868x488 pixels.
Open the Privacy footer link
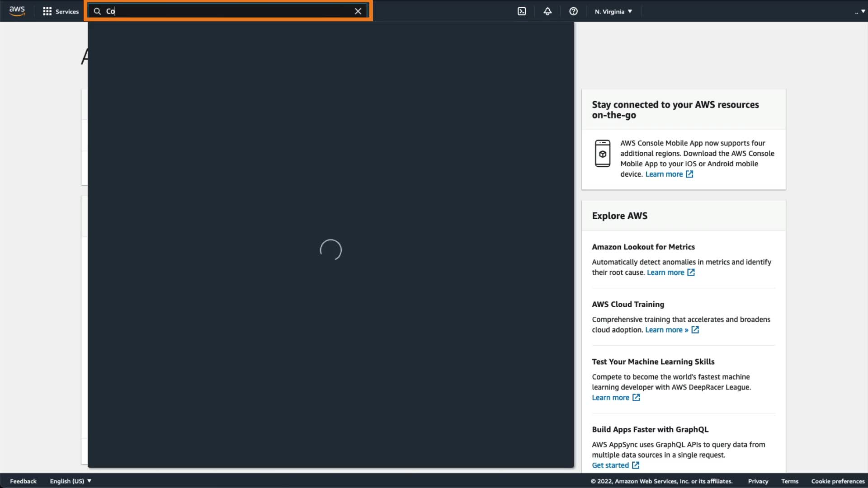pyautogui.click(x=758, y=481)
